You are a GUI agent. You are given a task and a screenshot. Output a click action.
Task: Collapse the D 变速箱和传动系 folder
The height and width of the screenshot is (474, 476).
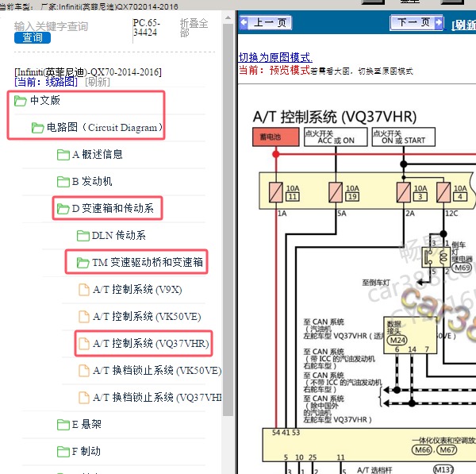(113, 209)
